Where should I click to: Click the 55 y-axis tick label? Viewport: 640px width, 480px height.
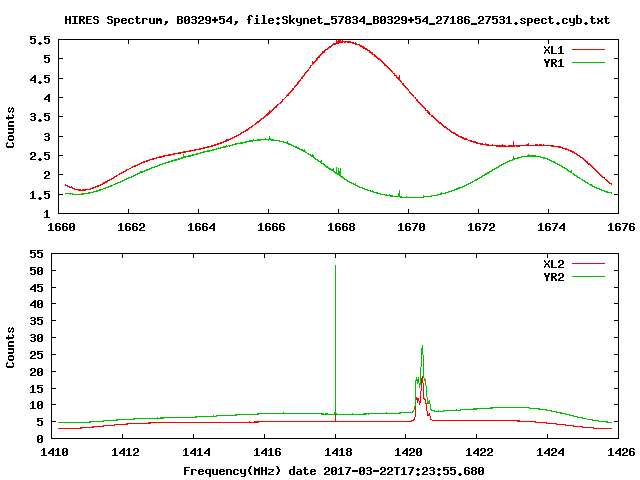point(36,254)
